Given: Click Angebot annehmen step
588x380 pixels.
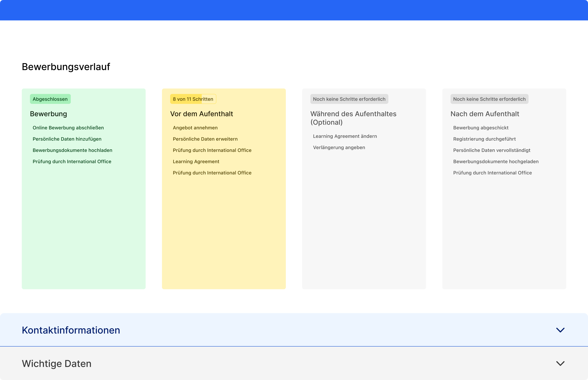Looking at the screenshot, I should coord(195,128).
